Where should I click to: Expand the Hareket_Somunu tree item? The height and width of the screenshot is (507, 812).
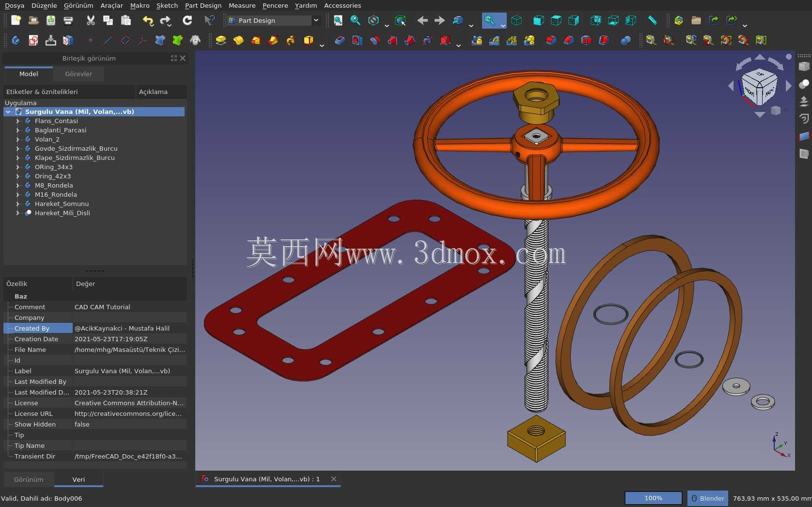tap(18, 204)
